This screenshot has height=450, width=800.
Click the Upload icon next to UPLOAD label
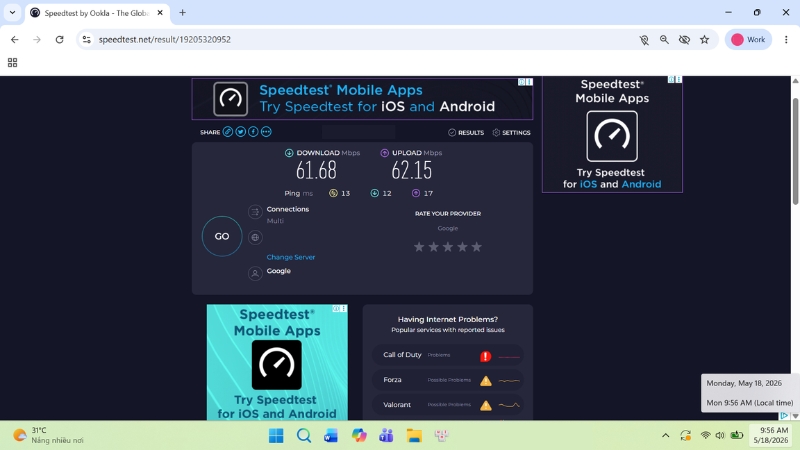385,153
